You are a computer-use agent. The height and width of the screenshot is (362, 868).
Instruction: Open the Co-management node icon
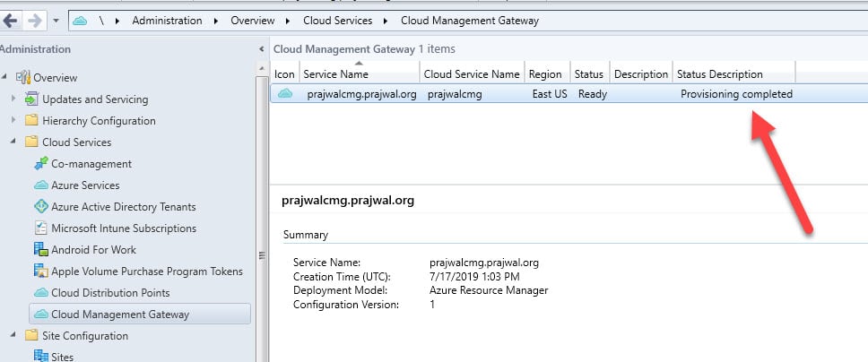(41, 163)
